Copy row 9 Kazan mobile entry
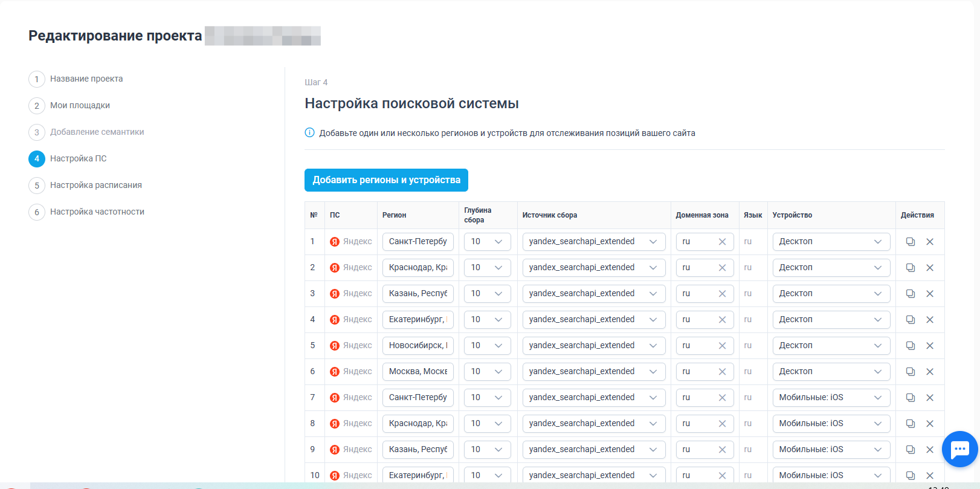The width and height of the screenshot is (980, 489). 910,450
